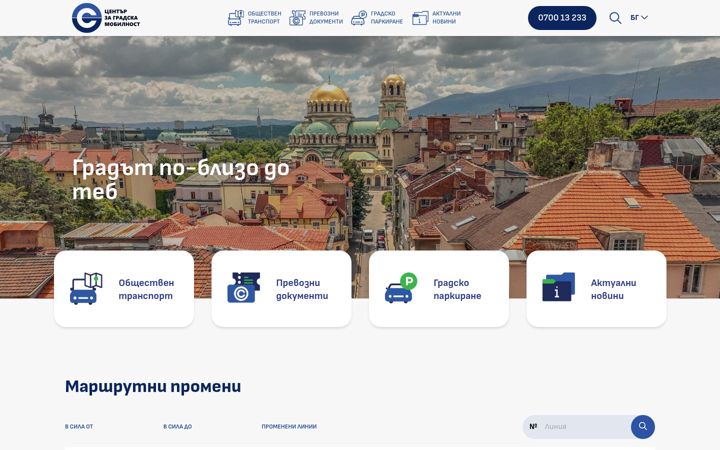
Task: Open the header search magnifier icon
Action: coord(615,18)
